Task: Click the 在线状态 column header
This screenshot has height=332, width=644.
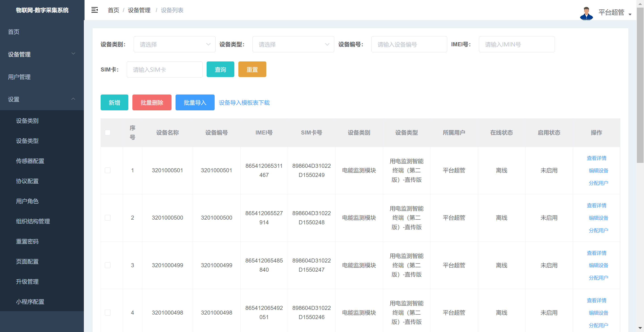Action: (x=501, y=132)
